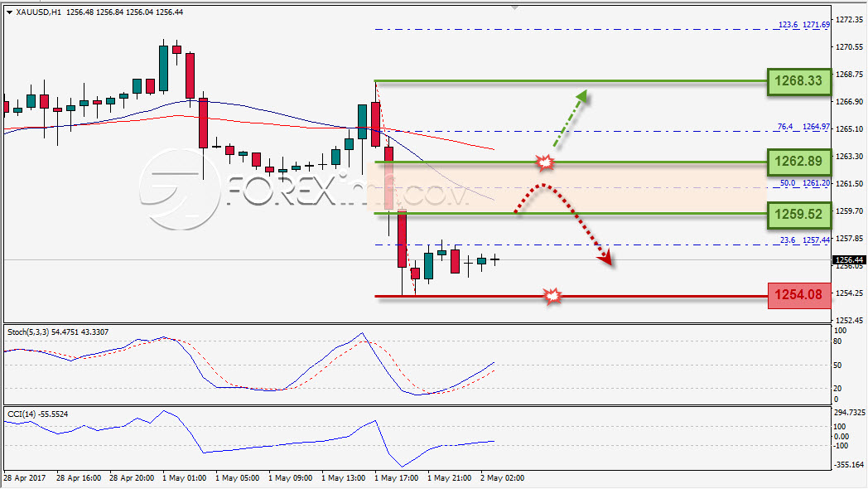Select the Fibonacci label 123.6 1271.69
Viewport: 868px width, 489px height.
point(803,25)
